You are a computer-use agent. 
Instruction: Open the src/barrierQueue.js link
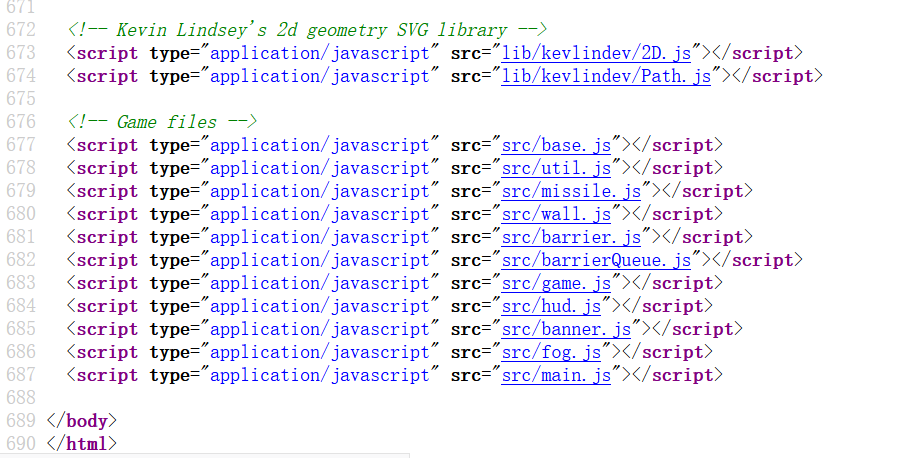(596, 260)
